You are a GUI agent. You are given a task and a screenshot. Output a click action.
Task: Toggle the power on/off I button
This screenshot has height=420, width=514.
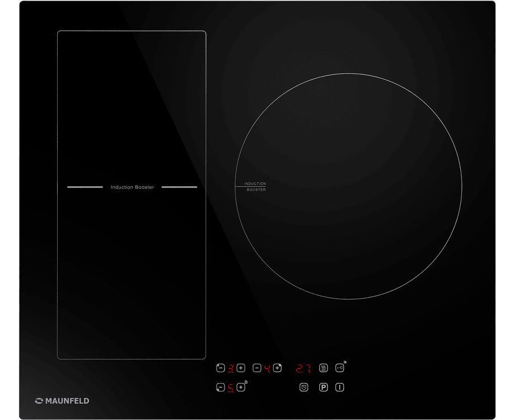340,387
